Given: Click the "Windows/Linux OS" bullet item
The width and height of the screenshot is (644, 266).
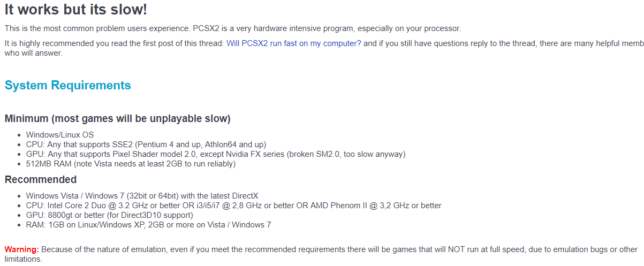Looking at the screenshot, I should click(59, 135).
